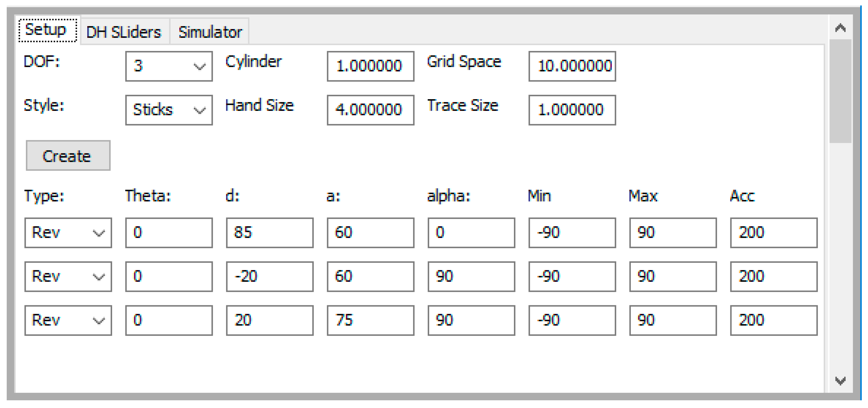Viewport: 868px width, 408px height.
Task: Expand the third row Rev Type dropdown
Action: pyautogui.click(x=68, y=320)
